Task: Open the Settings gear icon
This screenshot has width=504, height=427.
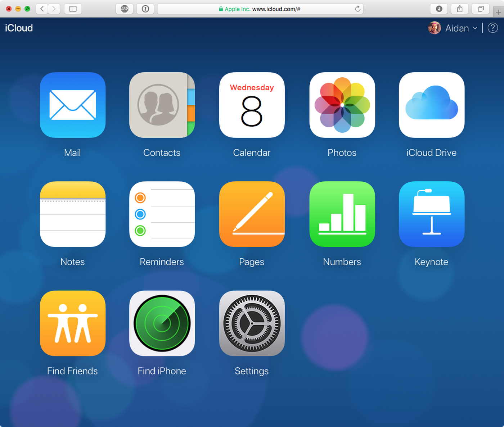Action: [252, 323]
